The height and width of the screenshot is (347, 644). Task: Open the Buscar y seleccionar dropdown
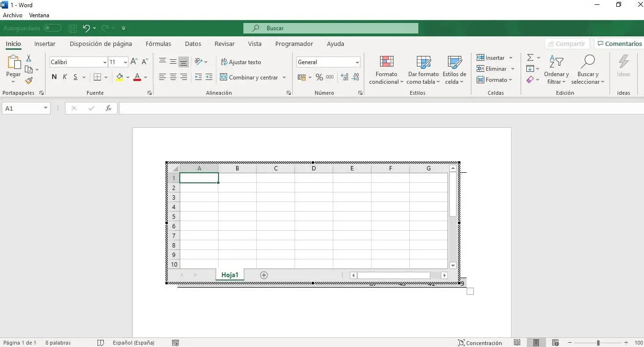(588, 70)
